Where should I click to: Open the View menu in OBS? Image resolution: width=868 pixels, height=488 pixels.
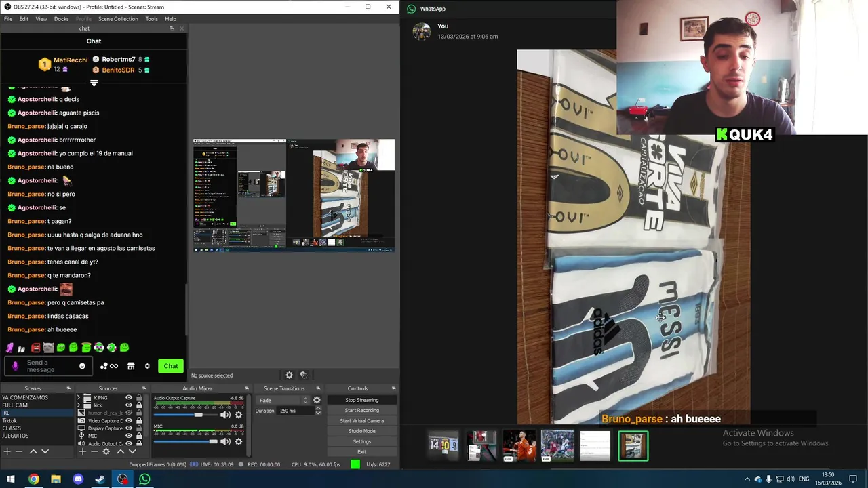[41, 19]
